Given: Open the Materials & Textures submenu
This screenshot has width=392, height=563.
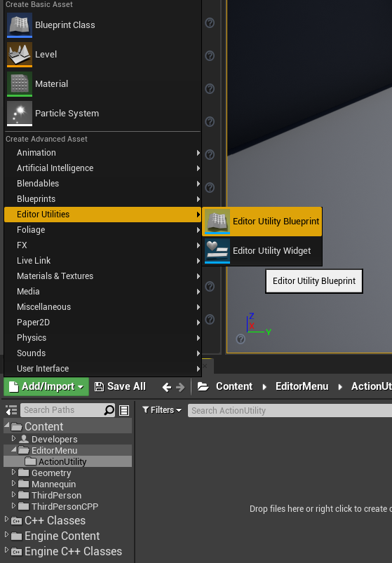Looking at the screenshot, I should [102, 276].
